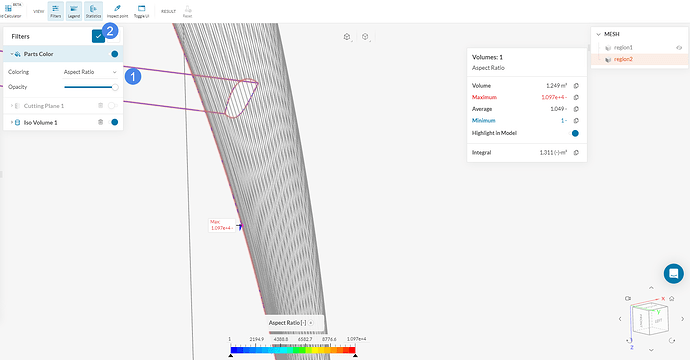
Task: Expand the Cutting Plane 1 filter
Action: click(x=12, y=106)
